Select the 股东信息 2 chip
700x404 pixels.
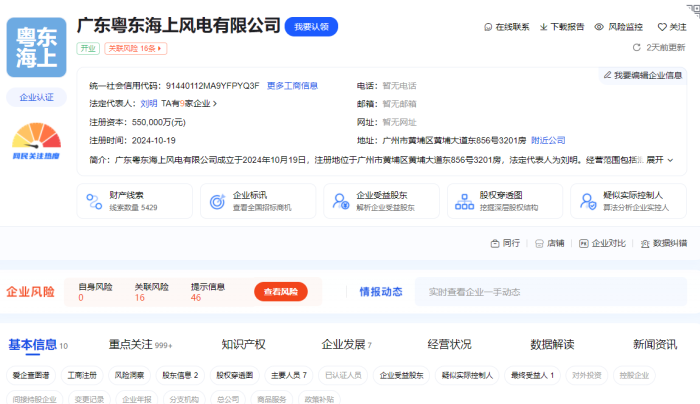coord(180,375)
